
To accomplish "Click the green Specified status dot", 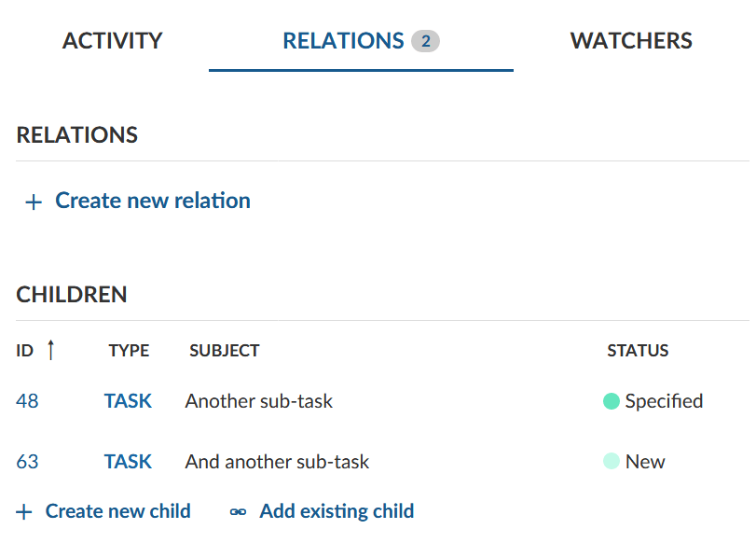I will 612,401.
